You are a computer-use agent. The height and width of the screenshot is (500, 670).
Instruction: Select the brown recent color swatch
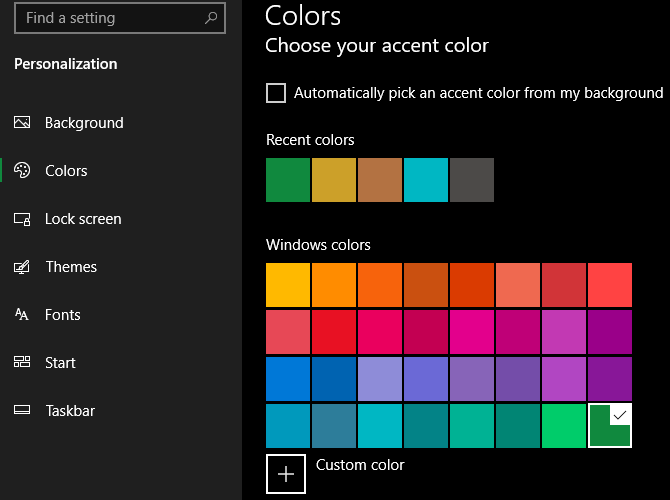pos(380,180)
